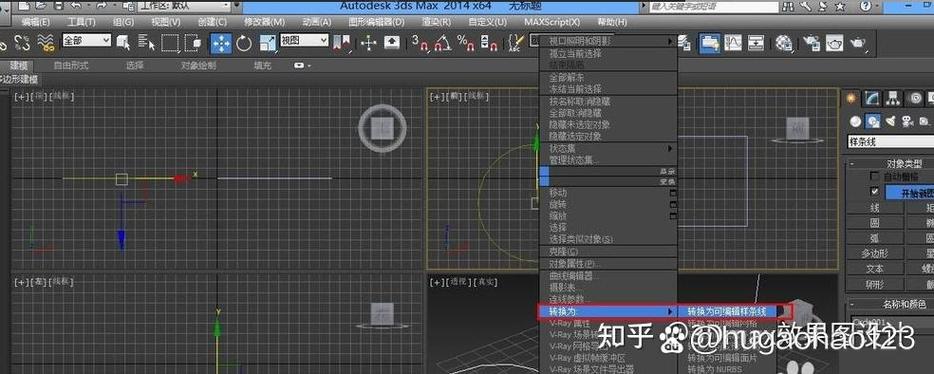
Task: Open the 工具(T) menu
Action: 81,22
